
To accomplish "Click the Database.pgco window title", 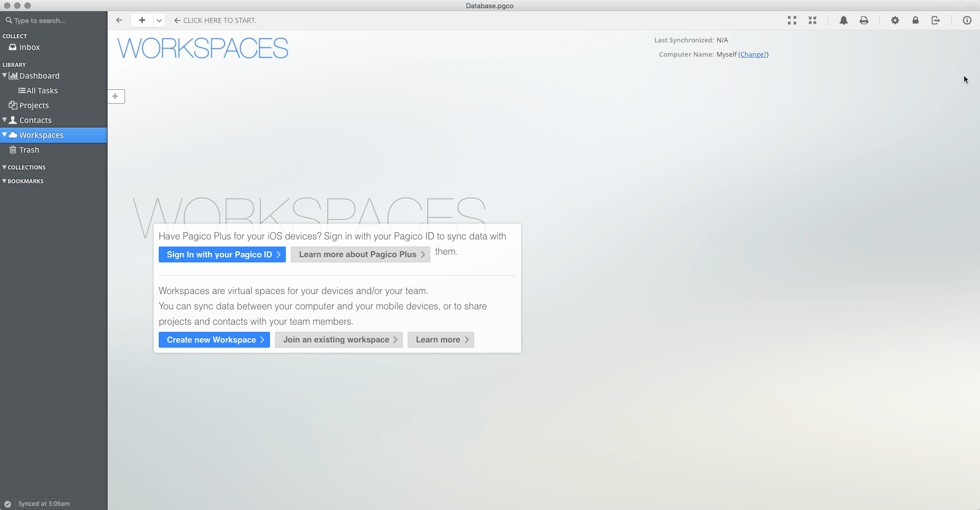I will [489, 6].
